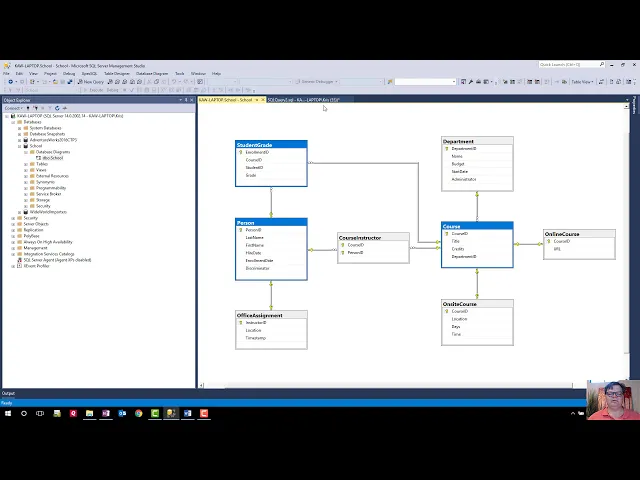Select dbo.School diagram in the tree
The width and height of the screenshot is (640, 480).
tap(53, 158)
